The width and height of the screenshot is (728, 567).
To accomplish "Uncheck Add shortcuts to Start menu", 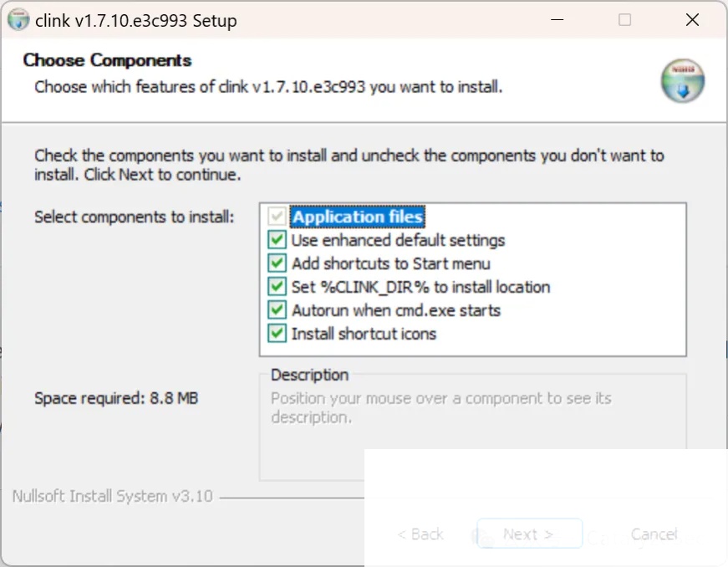I will pyautogui.click(x=277, y=263).
